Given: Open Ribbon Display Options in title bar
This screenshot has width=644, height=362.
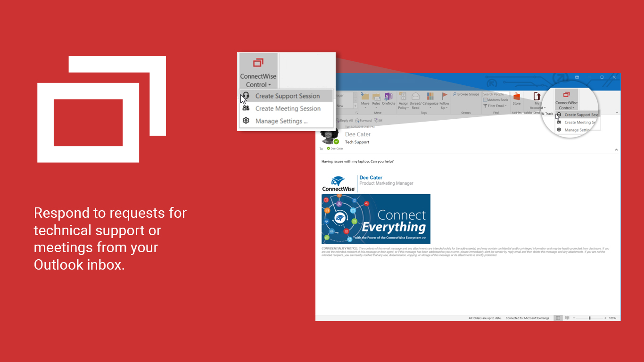Looking at the screenshot, I should coord(577,77).
